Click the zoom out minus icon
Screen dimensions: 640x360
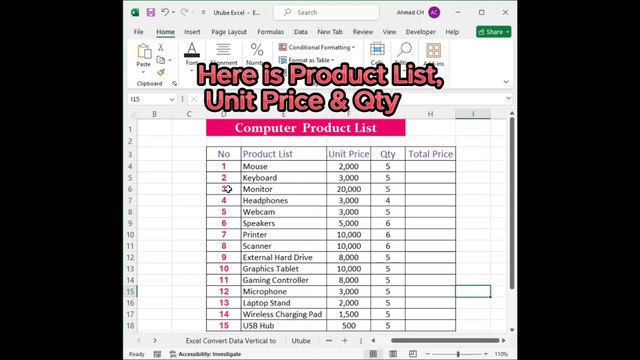pos(427,354)
